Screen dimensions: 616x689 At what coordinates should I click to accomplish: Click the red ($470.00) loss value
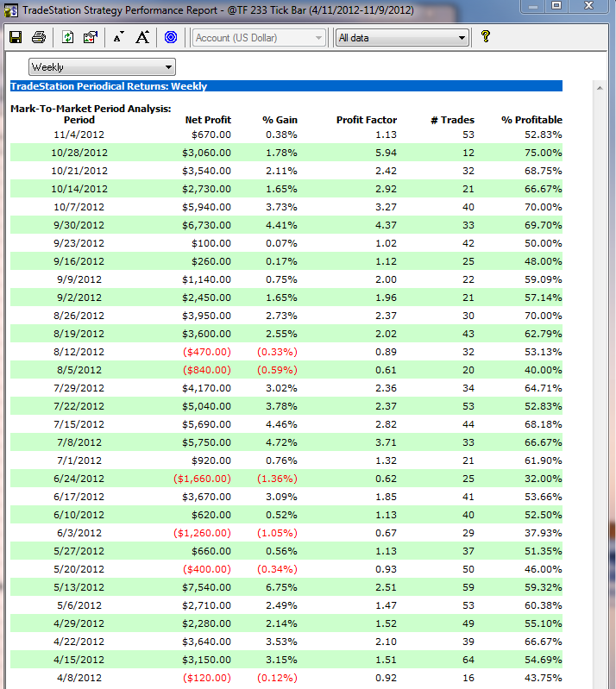coord(207,352)
